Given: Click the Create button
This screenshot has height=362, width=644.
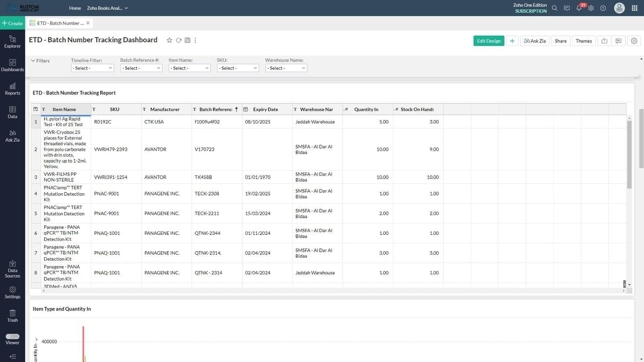Looking at the screenshot, I should tap(12, 23).
